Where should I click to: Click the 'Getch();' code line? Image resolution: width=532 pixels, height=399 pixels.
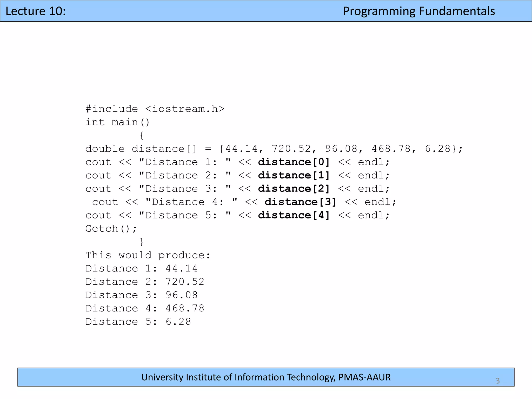[111, 228]
